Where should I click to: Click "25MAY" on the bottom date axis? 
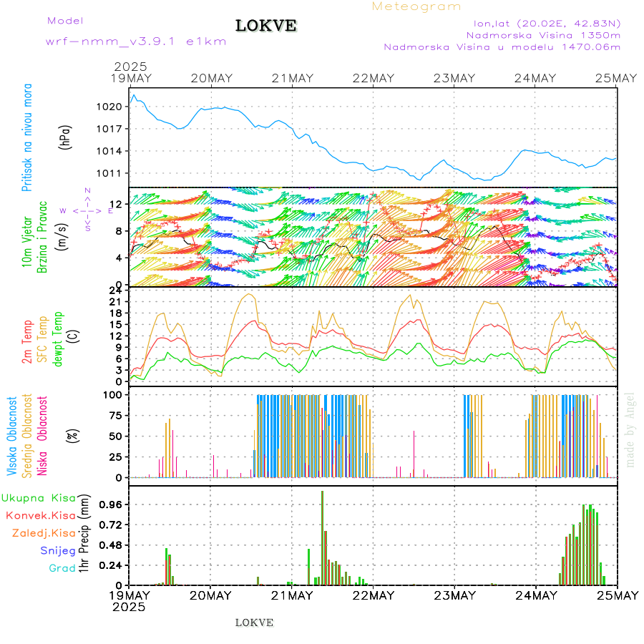pos(618,595)
